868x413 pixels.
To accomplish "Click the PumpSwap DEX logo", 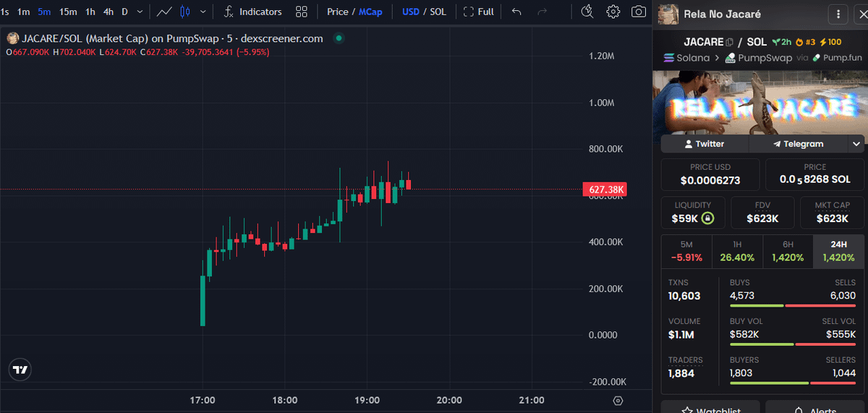I will coord(731,58).
